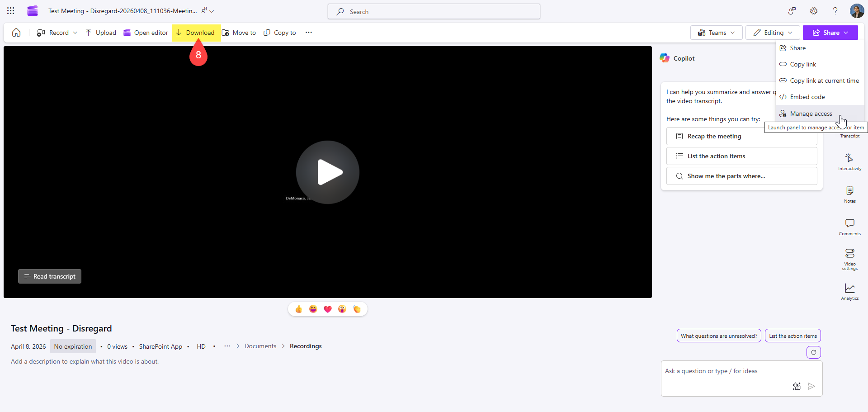The image size is (868, 412).
Task: Open the settings gear icon
Action: [x=814, y=11]
